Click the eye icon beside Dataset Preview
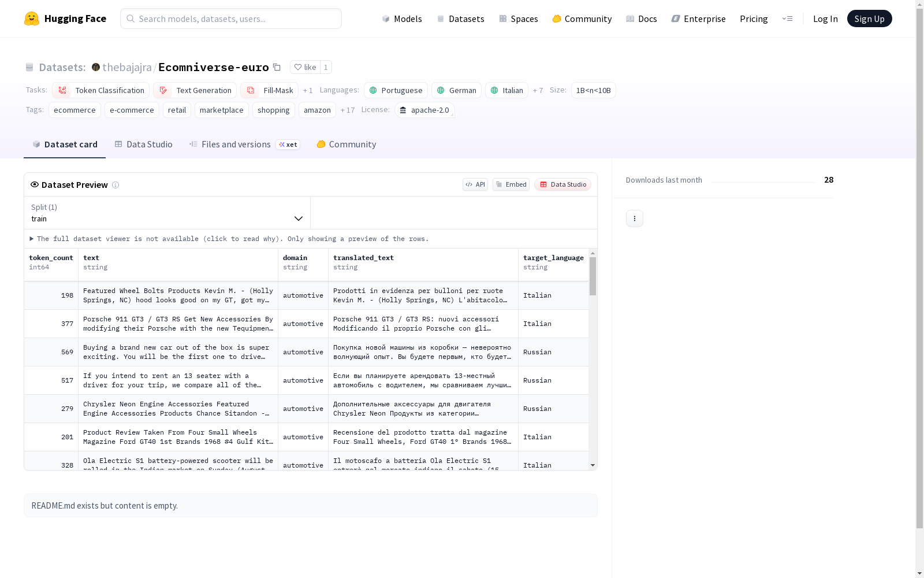The width and height of the screenshot is (924, 578). [35, 184]
